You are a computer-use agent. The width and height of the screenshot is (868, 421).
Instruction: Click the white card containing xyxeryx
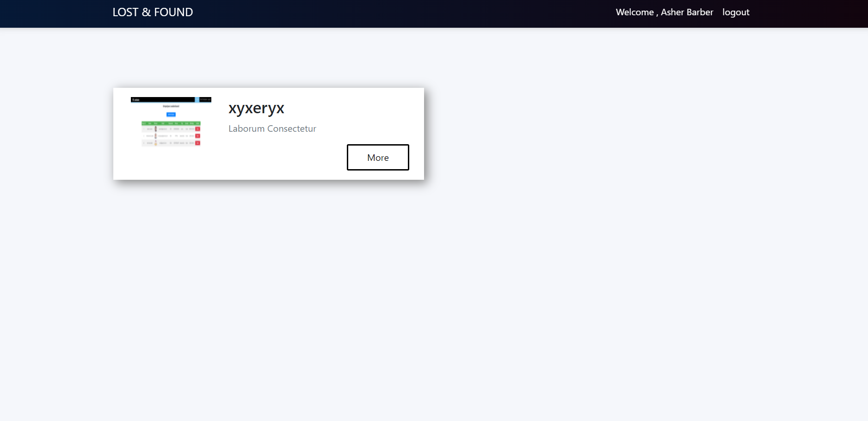[269, 134]
